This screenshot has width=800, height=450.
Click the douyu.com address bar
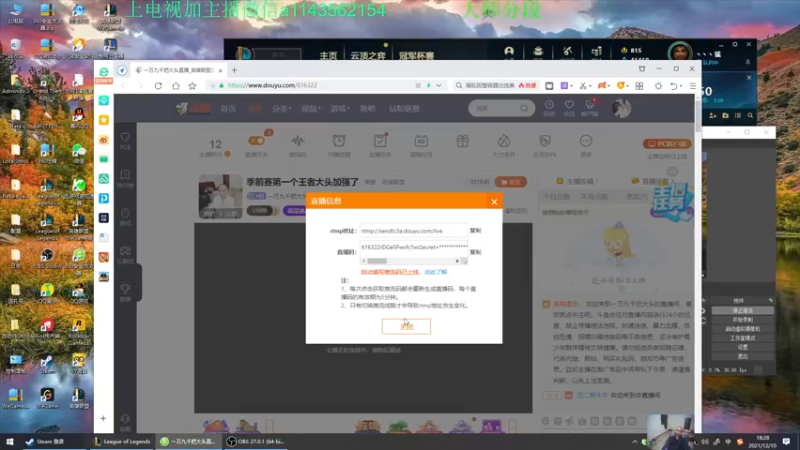[x=316, y=86]
